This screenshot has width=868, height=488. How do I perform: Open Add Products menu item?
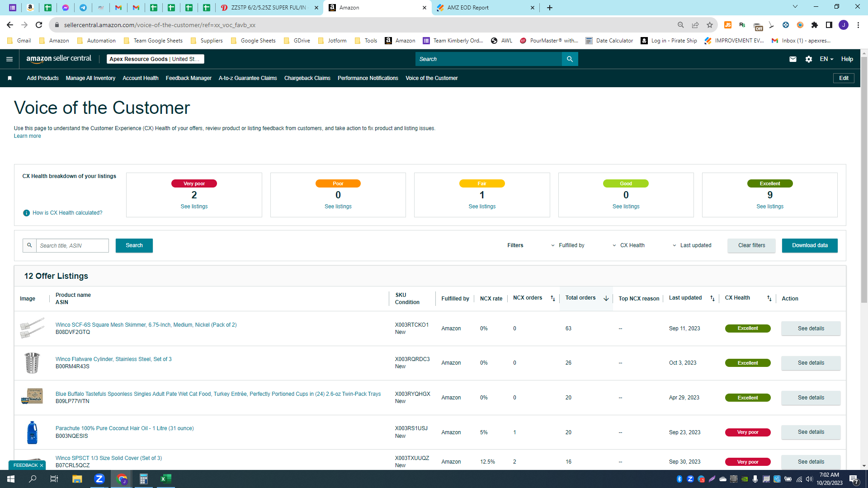pyautogui.click(x=42, y=78)
